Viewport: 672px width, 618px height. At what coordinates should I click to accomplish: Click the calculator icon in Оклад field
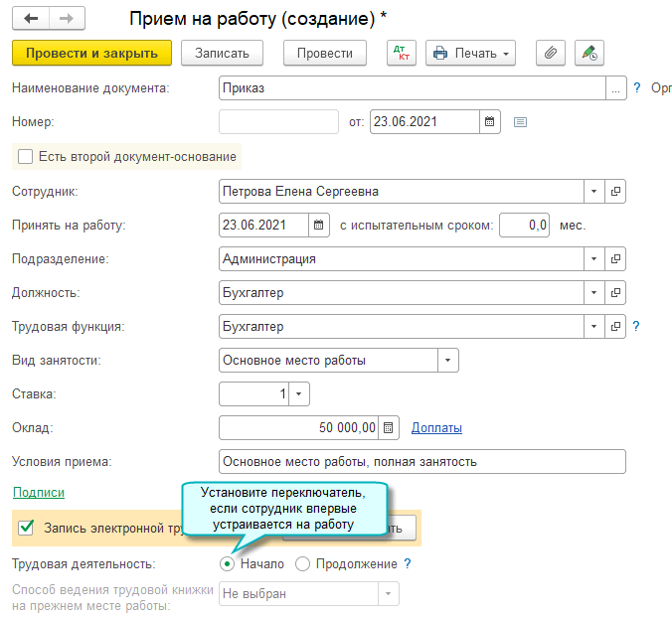389,427
